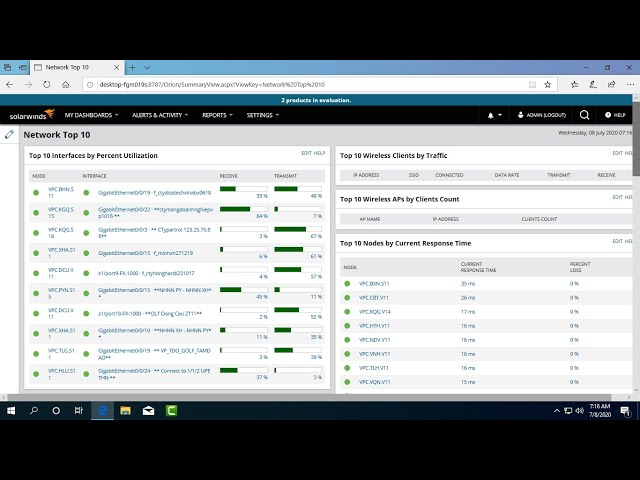This screenshot has width=640, height=480.
Task: Open the action center notification icon
Action: pos(625,411)
